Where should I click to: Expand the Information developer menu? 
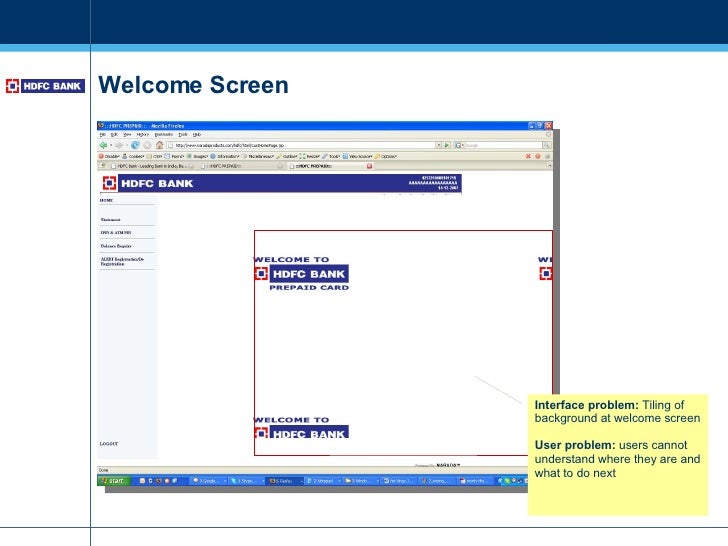point(225,156)
